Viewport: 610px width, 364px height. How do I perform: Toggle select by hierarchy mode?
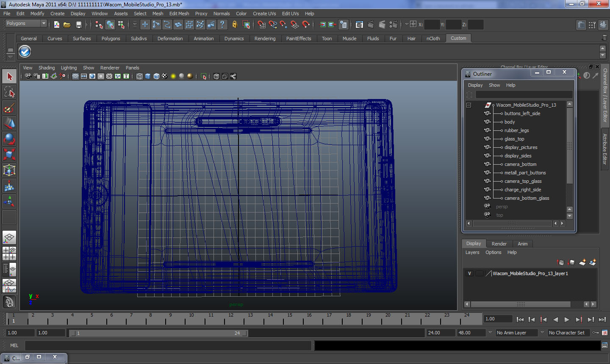pos(99,25)
